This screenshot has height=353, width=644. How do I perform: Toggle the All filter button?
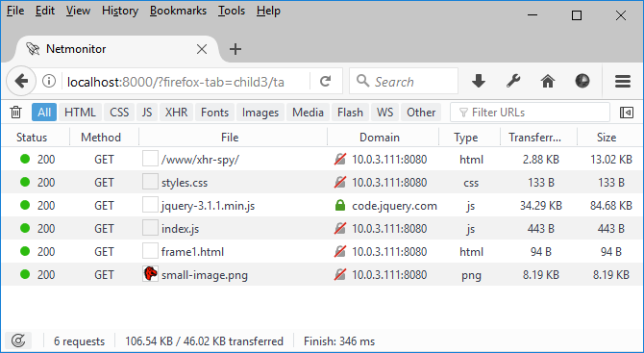point(44,113)
